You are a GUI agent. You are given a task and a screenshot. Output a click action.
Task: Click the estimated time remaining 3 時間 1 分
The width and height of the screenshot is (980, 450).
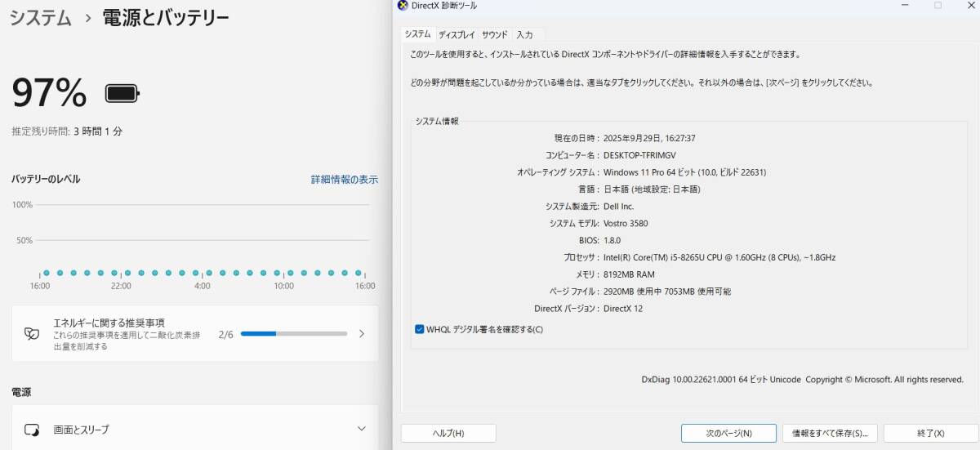point(98,131)
